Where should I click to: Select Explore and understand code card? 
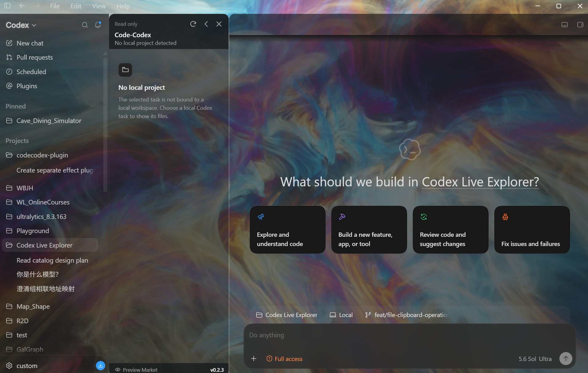coord(288,230)
